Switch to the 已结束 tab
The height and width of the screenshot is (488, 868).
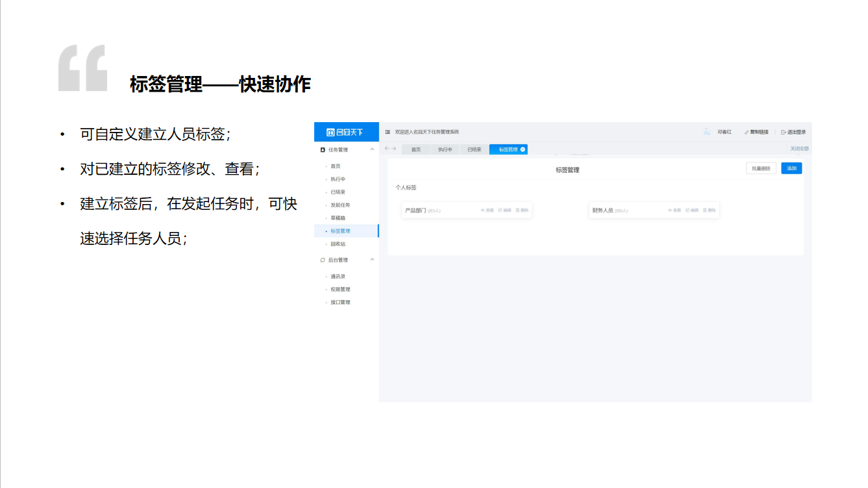click(x=475, y=149)
